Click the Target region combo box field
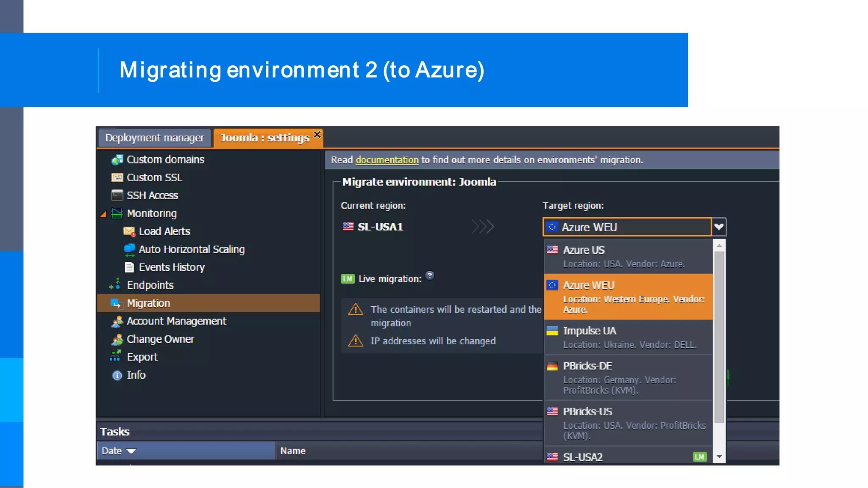The width and height of the screenshot is (868, 488). (x=627, y=227)
